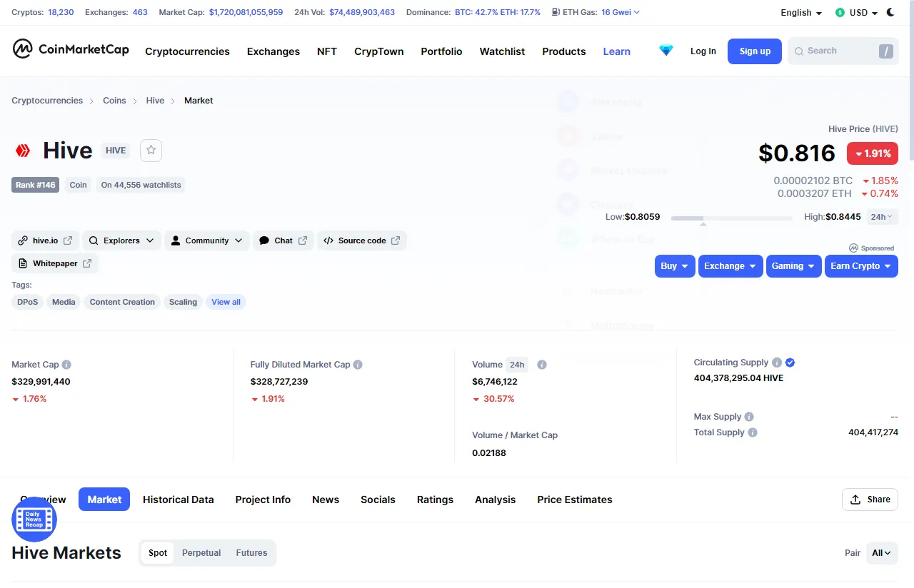Open English language dropdown

[x=801, y=13]
